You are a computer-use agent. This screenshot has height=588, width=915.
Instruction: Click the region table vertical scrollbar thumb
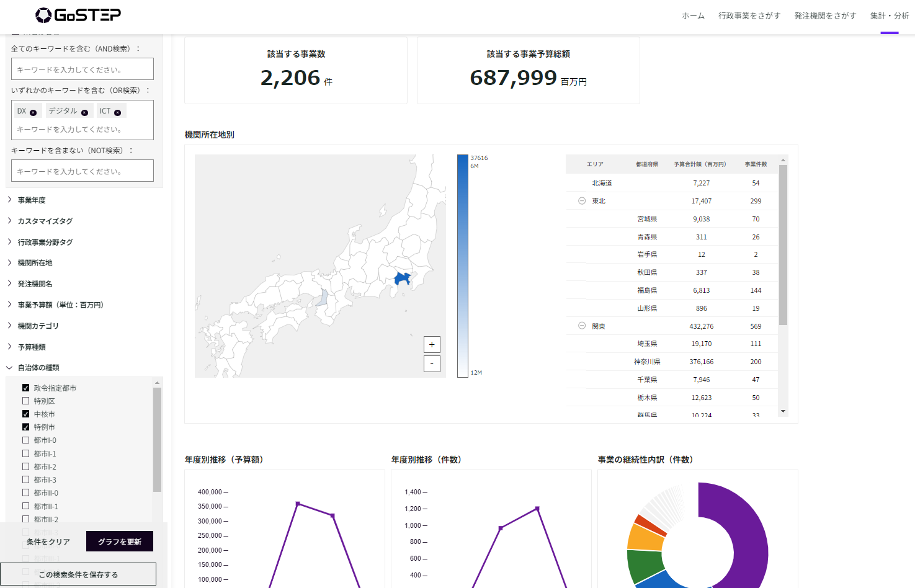(783, 244)
